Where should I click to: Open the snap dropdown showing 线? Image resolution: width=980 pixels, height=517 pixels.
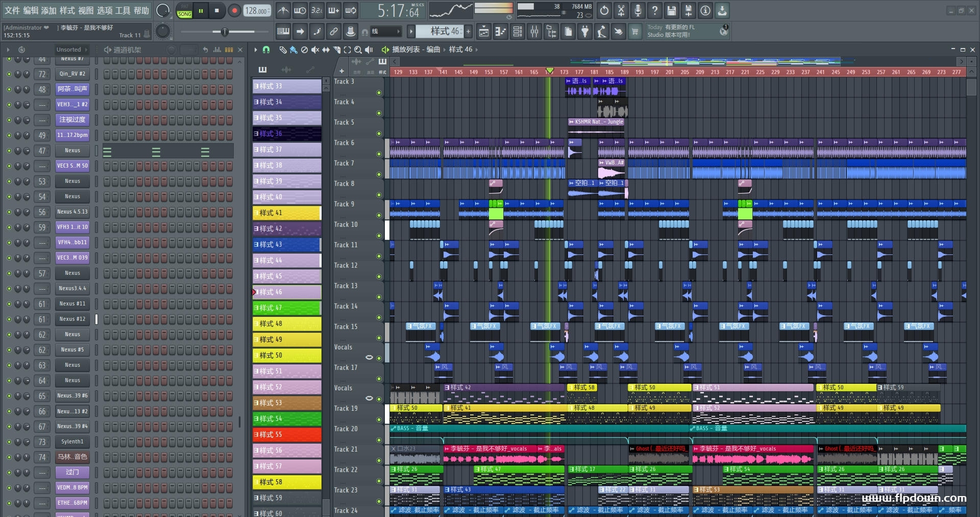(x=385, y=32)
